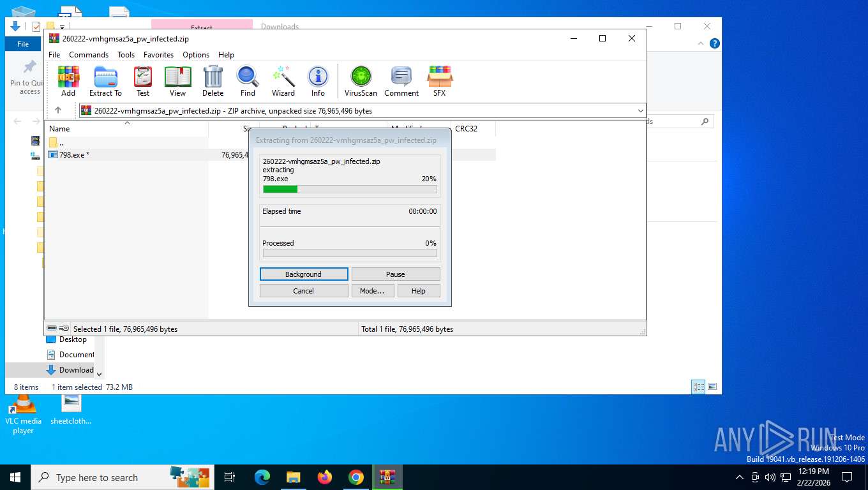Viewport: 868px width, 490px height.
Task: Open the File menu in WinRAR
Action: (x=54, y=55)
